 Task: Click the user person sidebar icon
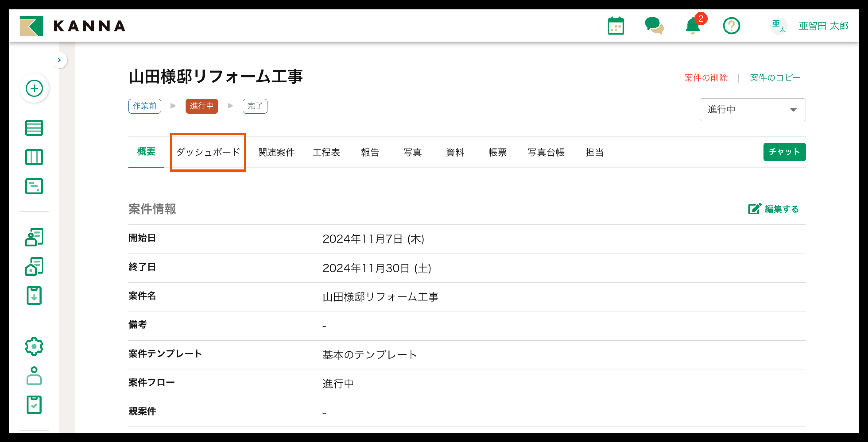tap(34, 376)
